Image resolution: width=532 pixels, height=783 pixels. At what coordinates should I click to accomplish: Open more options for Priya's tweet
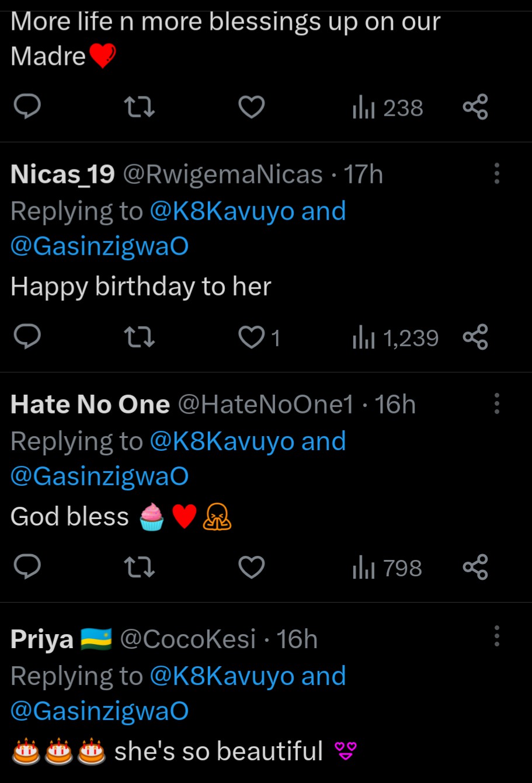[x=497, y=636]
